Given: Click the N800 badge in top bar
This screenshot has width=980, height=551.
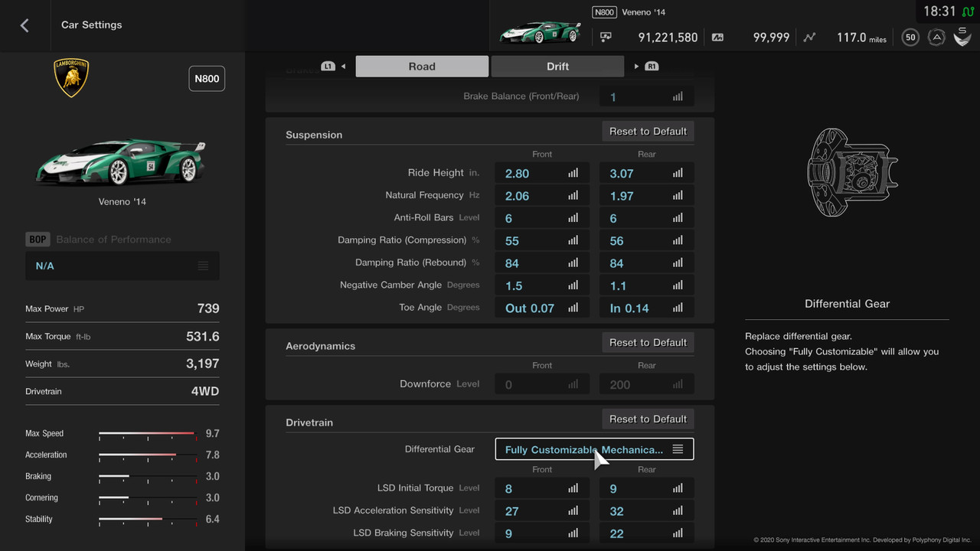Looking at the screenshot, I should pos(604,12).
